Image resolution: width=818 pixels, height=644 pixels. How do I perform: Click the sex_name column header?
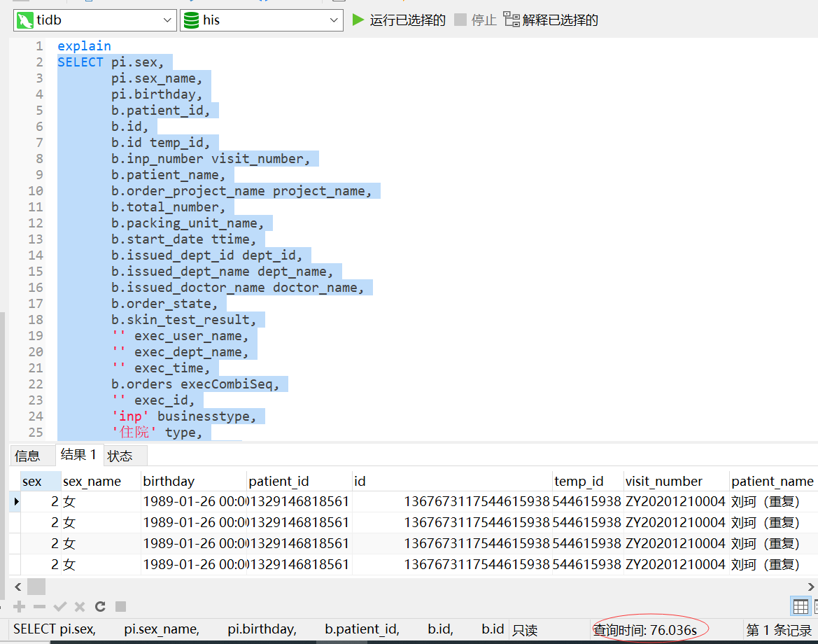pos(92,481)
